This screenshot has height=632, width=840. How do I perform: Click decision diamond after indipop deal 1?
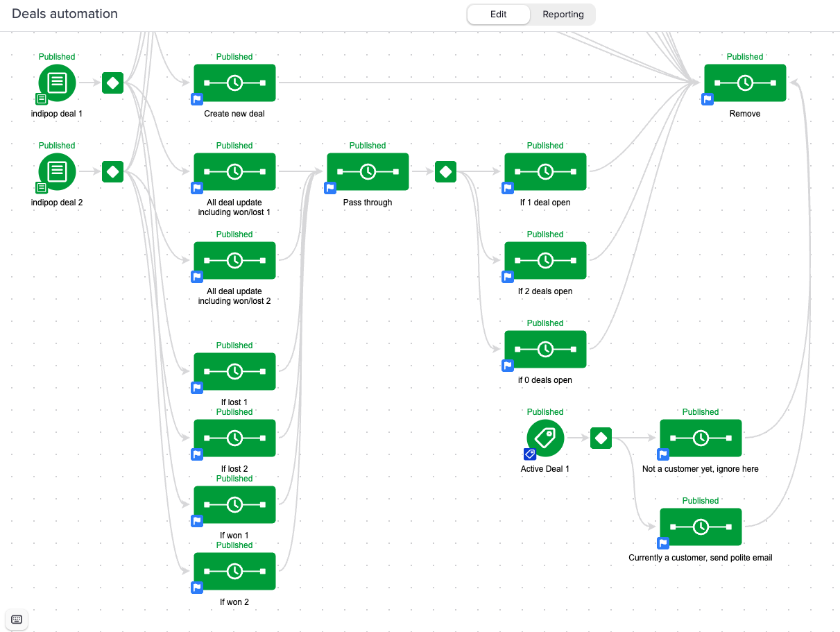pos(112,83)
